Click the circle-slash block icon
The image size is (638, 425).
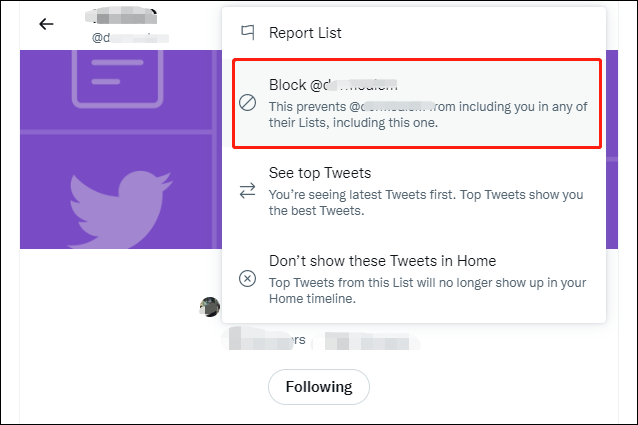tap(247, 102)
